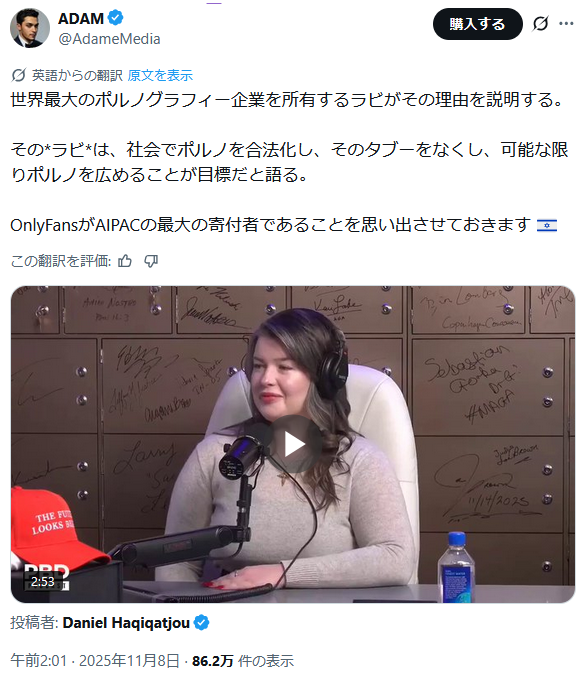The image size is (582, 674).
Task: Click the 2:53 video duration label
Action: 43,582
